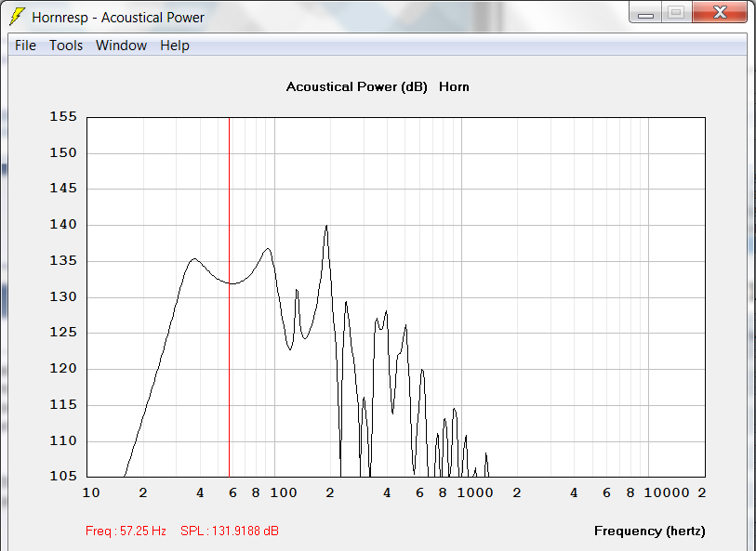Minimize the Hornresp window
Screen dimensions: 756x551
pos(645,12)
